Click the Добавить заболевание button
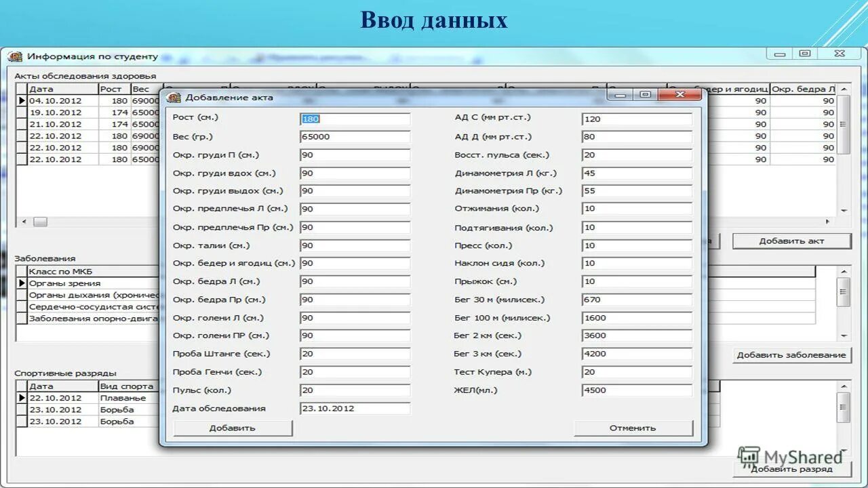868x488 pixels. 791,354
